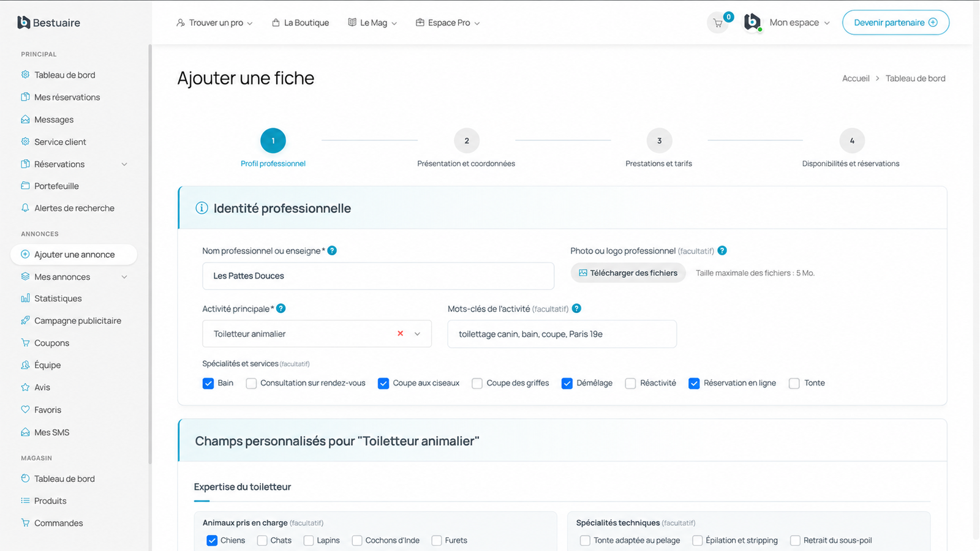This screenshot has width=980, height=551.
Task: Click help icon next to Activité principale
Action: pos(281,309)
